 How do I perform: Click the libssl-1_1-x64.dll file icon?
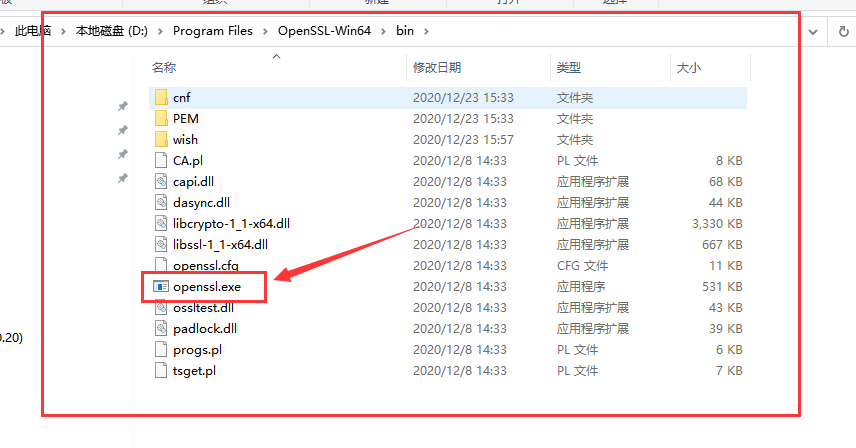[x=161, y=244]
